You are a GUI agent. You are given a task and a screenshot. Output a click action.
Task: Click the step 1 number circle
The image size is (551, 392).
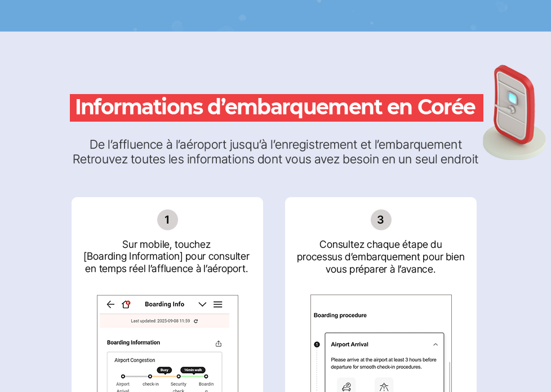click(x=167, y=220)
